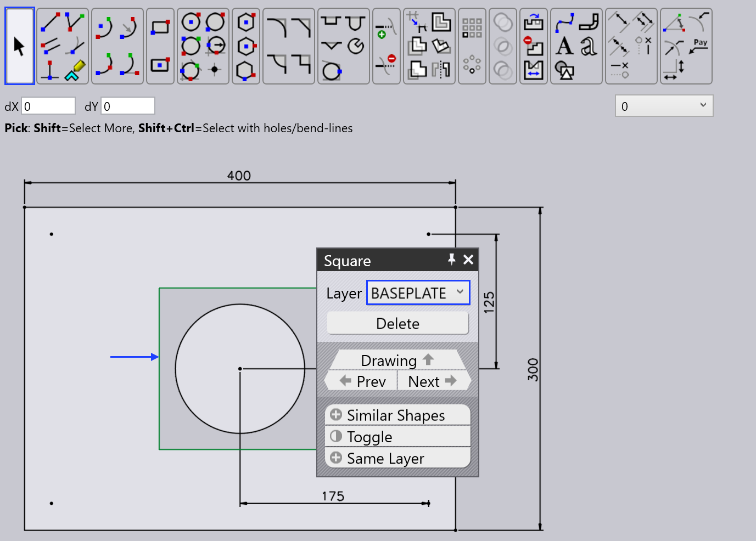The width and height of the screenshot is (756, 541).
Task: Click the 300 vertical dimension label
Action: (x=533, y=369)
